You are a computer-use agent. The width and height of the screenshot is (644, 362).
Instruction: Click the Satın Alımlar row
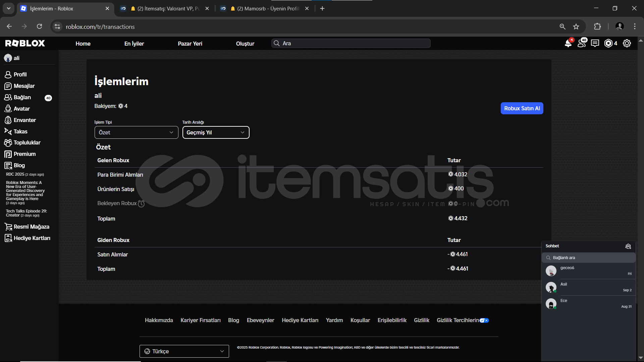(319, 254)
